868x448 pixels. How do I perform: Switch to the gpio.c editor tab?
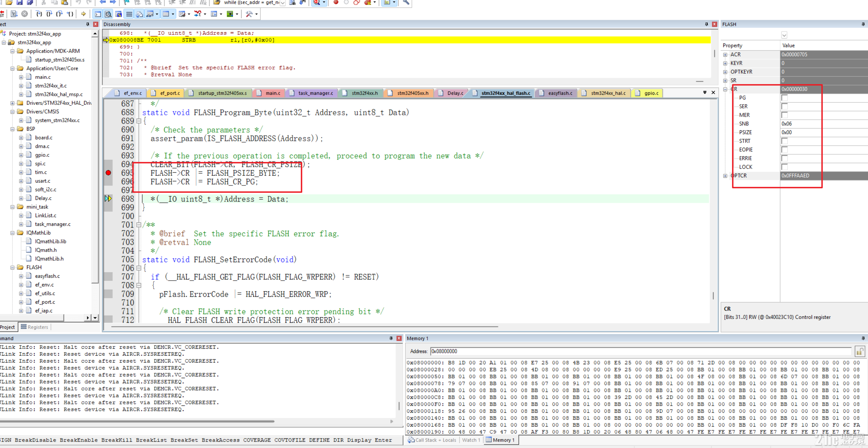[x=647, y=93]
